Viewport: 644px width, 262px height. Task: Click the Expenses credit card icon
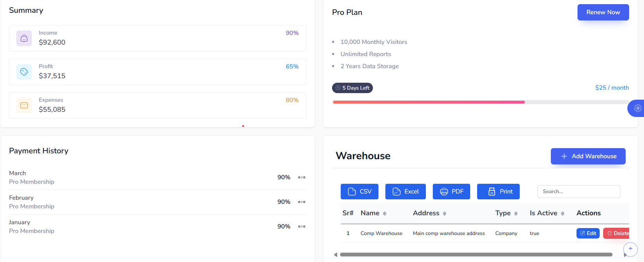tap(24, 105)
